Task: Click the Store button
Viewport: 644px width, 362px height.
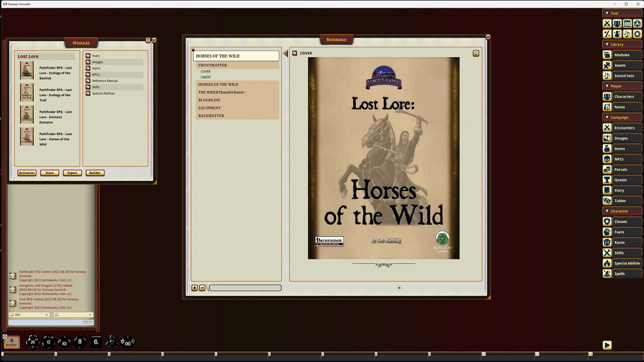Action: 49,172
